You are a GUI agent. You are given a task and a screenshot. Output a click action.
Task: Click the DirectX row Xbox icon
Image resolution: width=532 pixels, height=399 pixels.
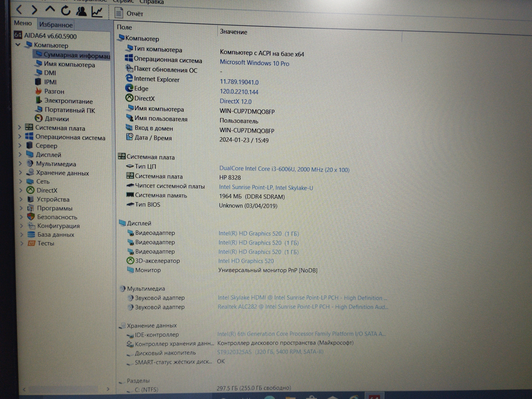click(x=129, y=98)
